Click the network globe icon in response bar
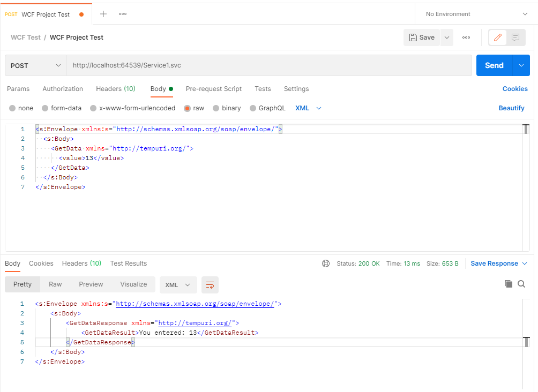The height and width of the screenshot is (392, 538). click(x=326, y=263)
